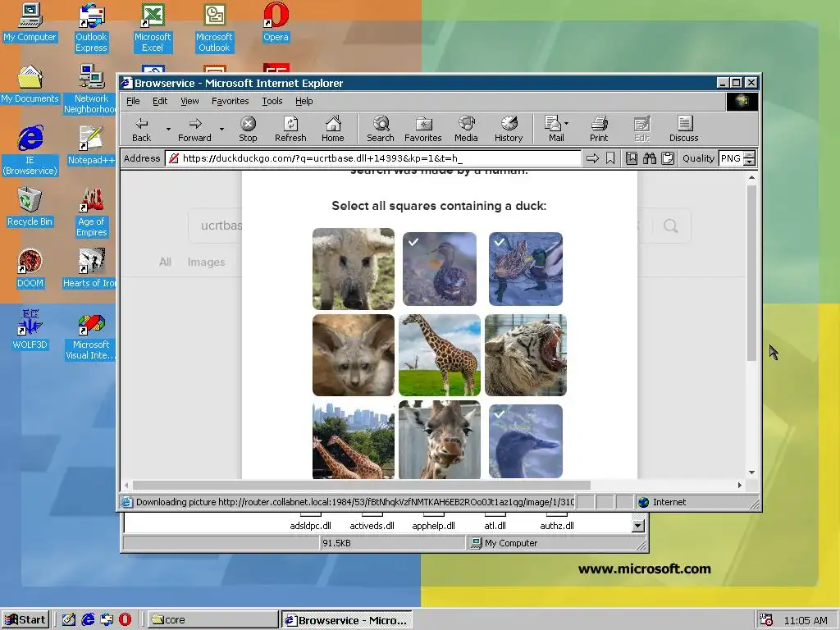
Task: Show the History pane
Action: tap(509, 130)
